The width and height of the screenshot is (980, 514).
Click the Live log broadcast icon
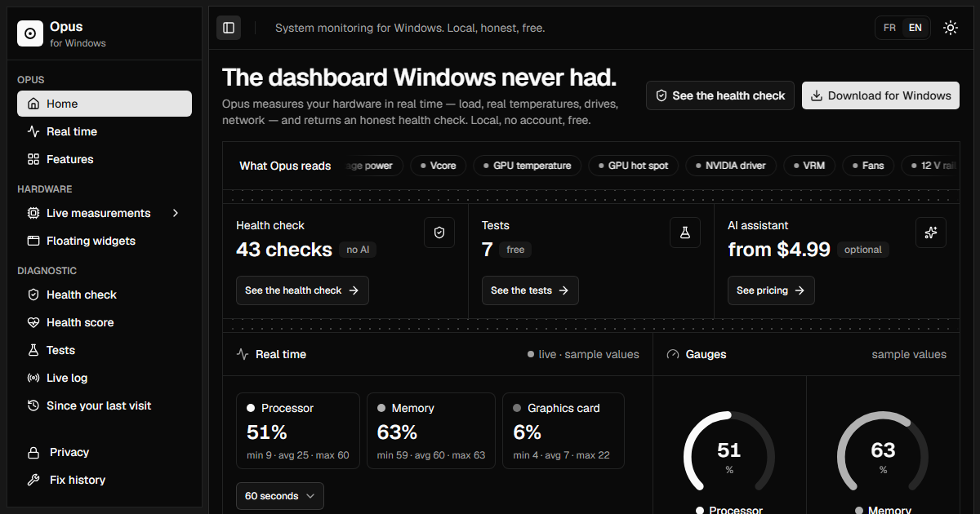[x=33, y=378]
